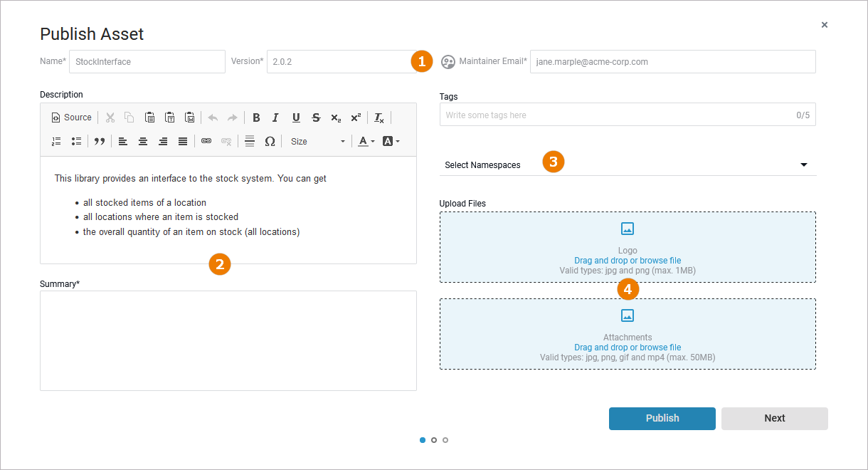Open the background color dropdown
The height and width of the screenshot is (470, 868).
click(391, 141)
